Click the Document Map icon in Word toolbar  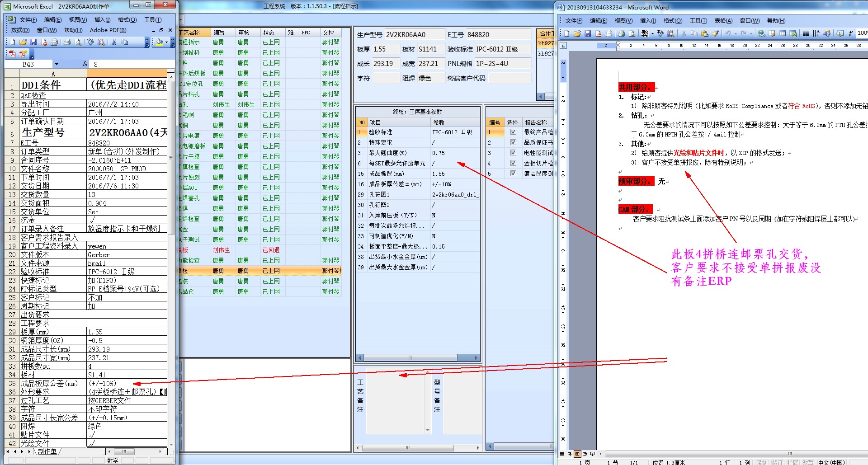pos(840,33)
